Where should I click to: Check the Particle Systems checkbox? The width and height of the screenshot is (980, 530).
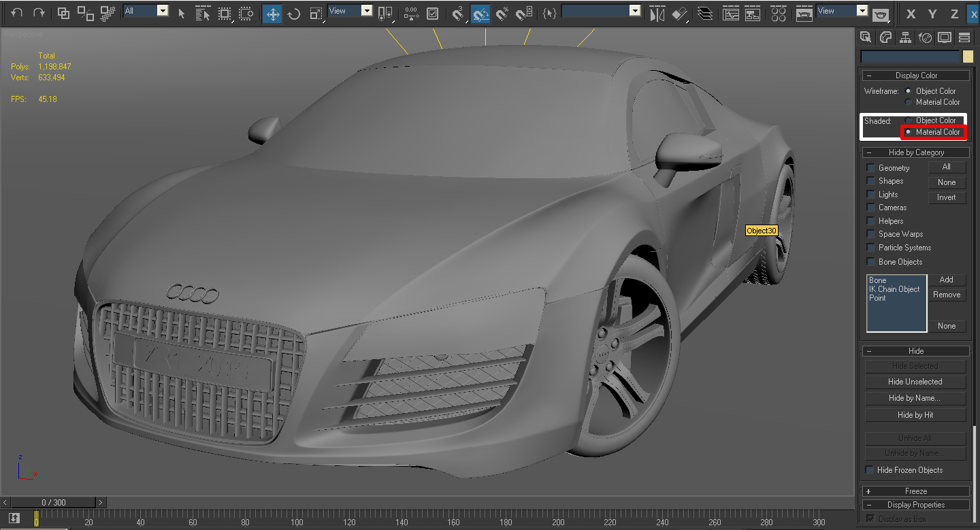click(870, 248)
